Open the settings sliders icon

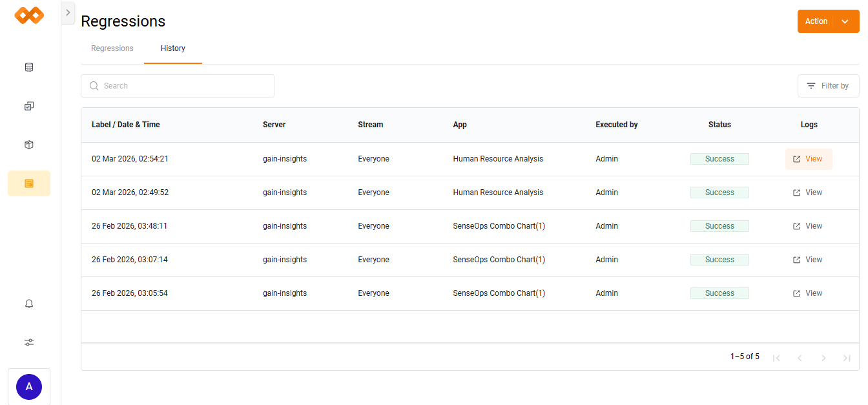(29, 342)
